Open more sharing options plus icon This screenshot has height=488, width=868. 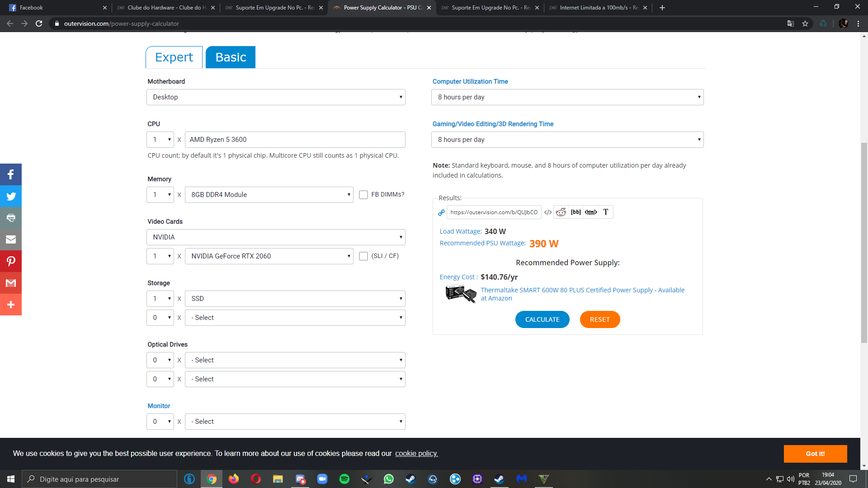pyautogui.click(x=11, y=305)
